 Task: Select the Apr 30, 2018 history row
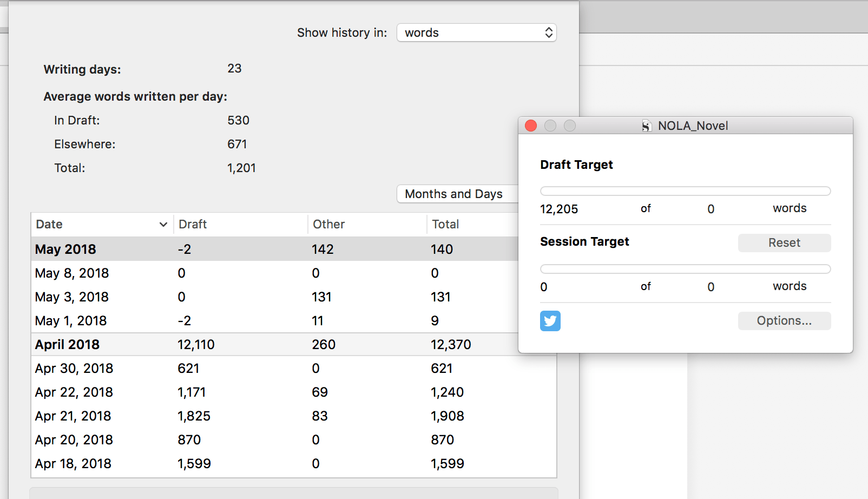click(271, 369)
